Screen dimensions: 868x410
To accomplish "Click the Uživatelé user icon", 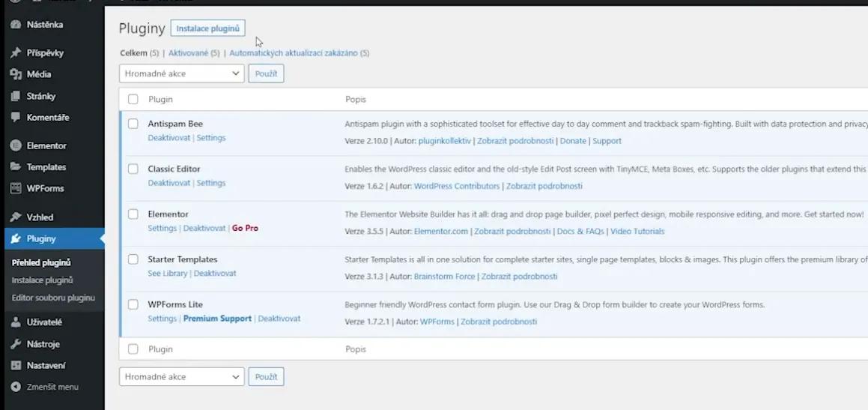I will tap(16, 322).
